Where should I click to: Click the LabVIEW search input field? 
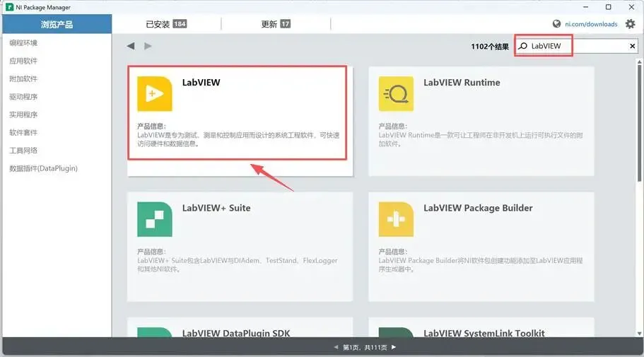click(577, 46)
